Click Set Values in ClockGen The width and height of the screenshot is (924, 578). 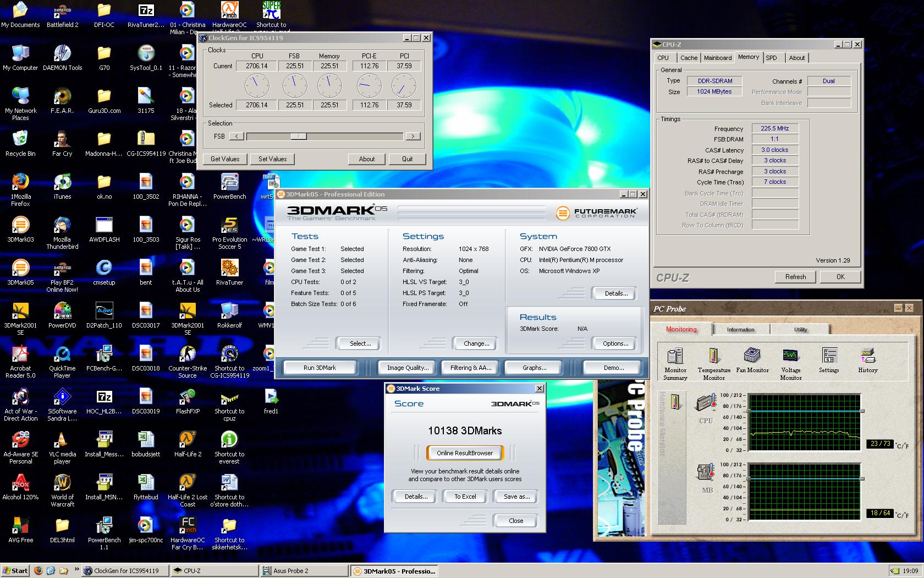coord(273,159)
